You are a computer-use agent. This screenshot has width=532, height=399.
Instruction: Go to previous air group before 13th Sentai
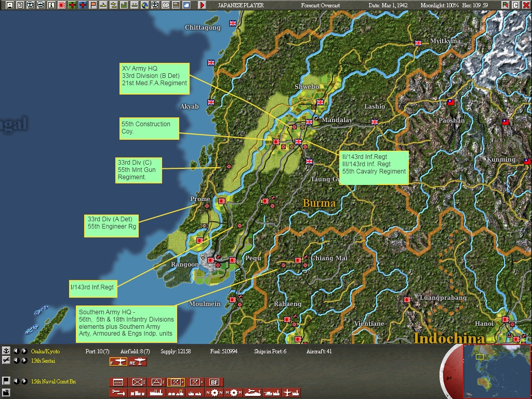16,361
